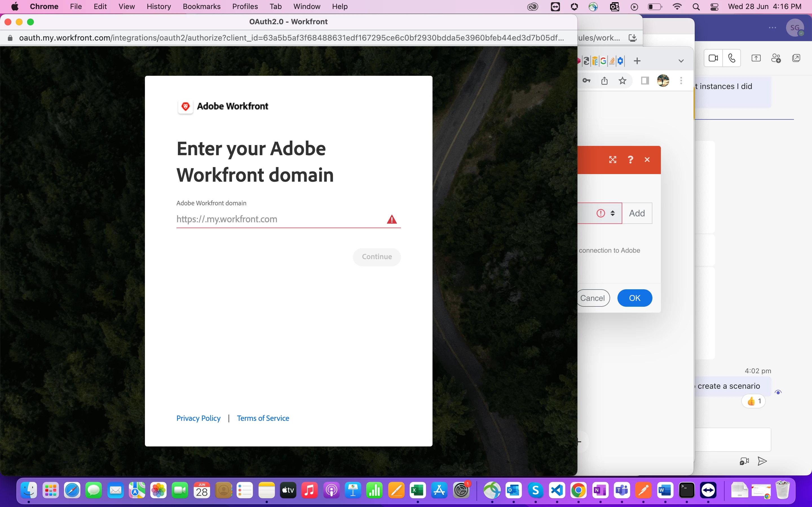Open the Privacy Policy link
The image size is (812, 507).
pyautogui.click(x=198, y=418)
